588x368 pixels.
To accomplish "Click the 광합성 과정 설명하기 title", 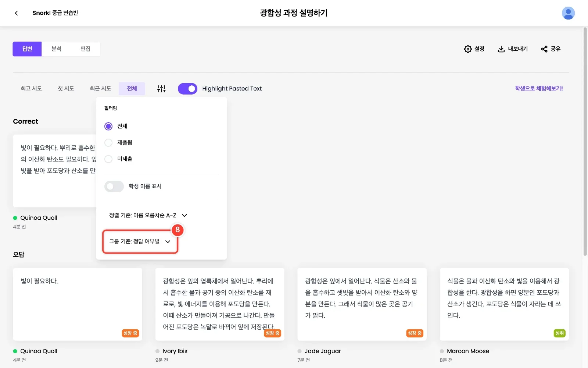I will tap(294, 13).
